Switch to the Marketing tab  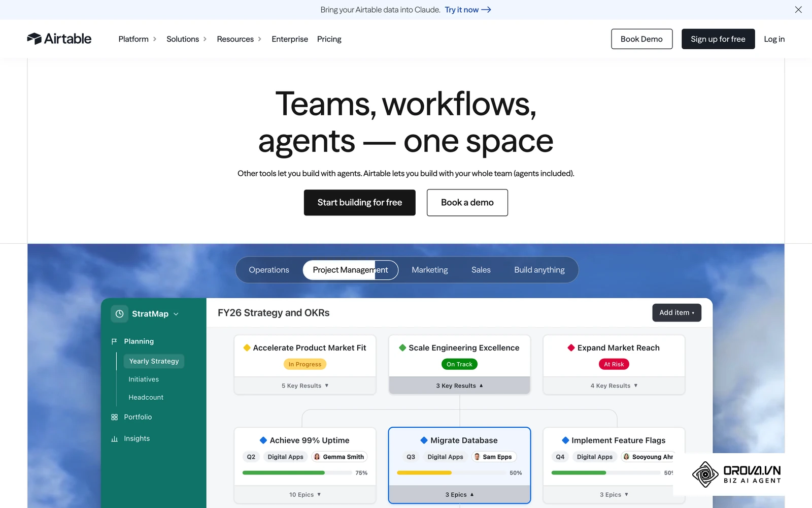430,270
